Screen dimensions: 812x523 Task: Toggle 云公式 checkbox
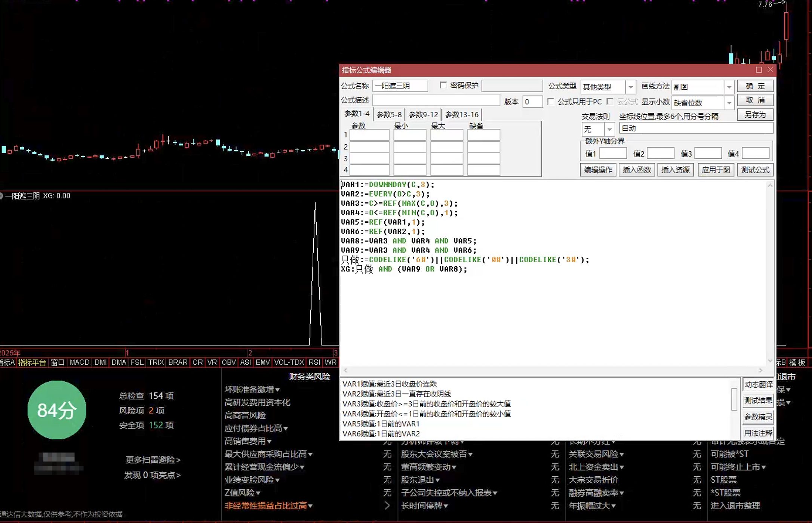point(610,102)
